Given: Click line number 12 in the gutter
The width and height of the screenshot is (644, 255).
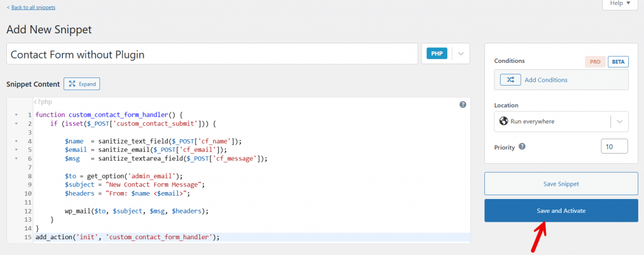Looking at the screenshot, I should click(28, 211).
